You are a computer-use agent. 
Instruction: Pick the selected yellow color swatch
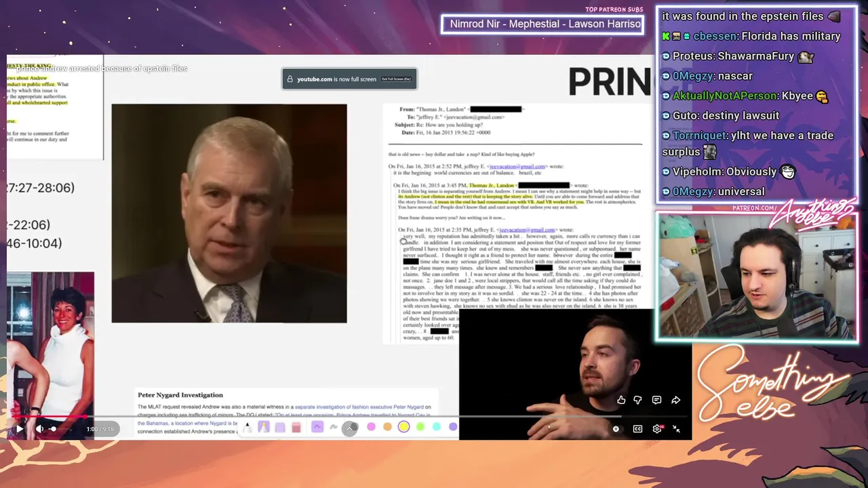403,426
